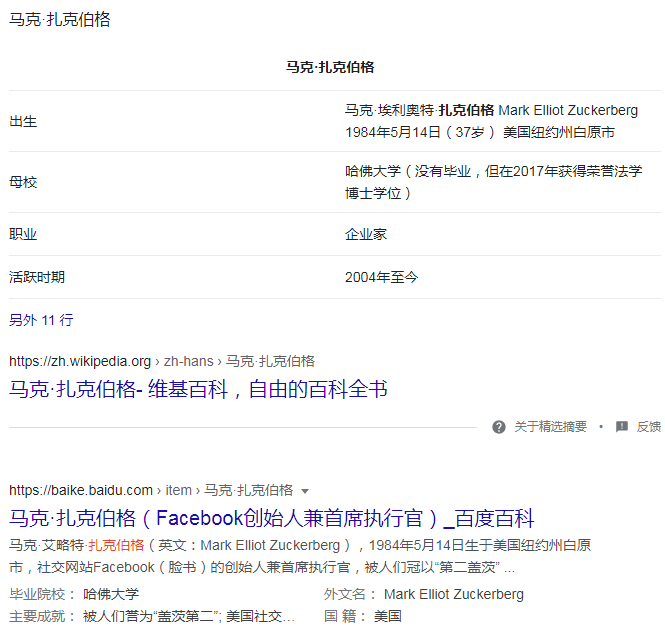Click the red highlighted 扎克伯格 in snippet
665x630 pixels.
116,545
